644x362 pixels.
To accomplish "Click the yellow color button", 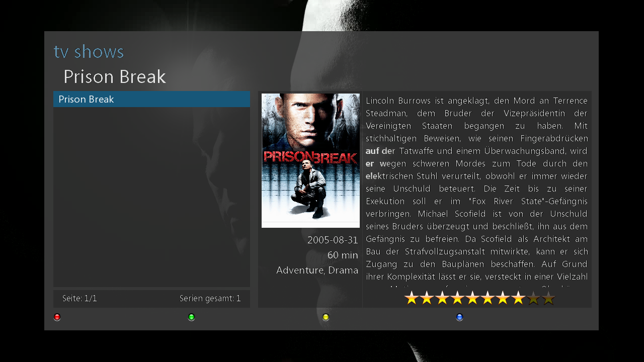I will [x=326, y=317].
